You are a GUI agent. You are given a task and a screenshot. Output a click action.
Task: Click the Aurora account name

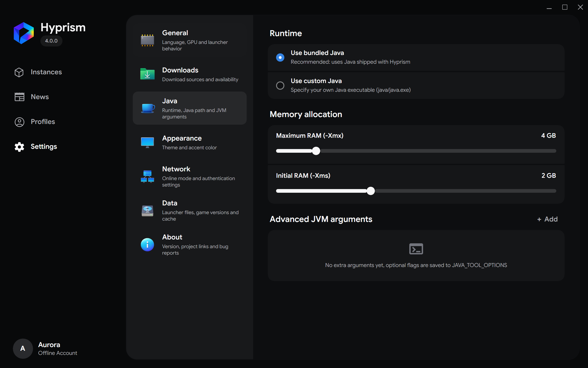pyautogui.click(x=49, y=345)
